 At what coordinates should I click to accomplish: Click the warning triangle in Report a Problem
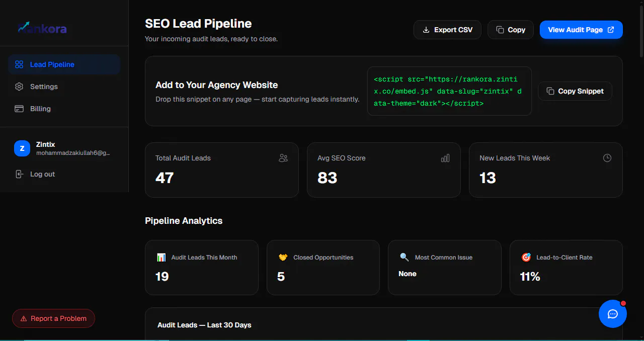click(x=24, y=318)
